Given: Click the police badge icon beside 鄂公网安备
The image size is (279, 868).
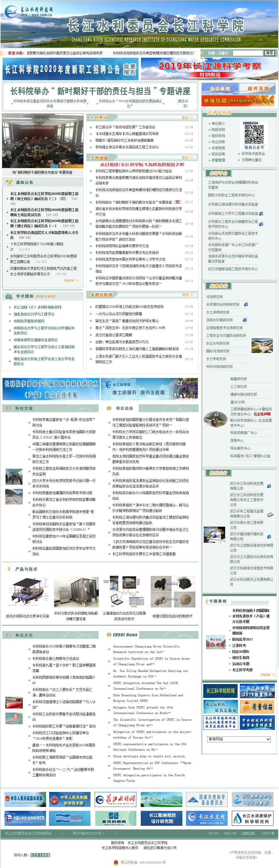Looking at the screenshot, I should pyautogui.click(x=116, y=862).
